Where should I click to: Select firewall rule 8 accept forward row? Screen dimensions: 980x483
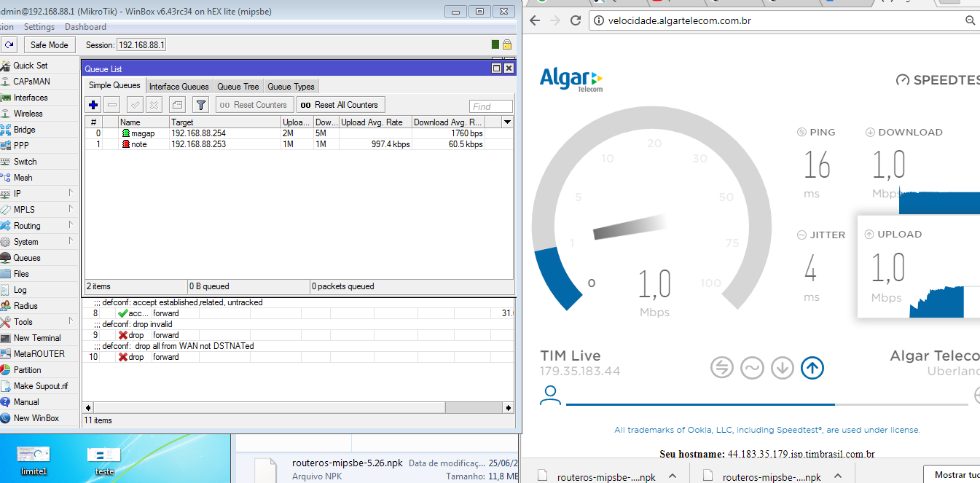tap(299, 313)
